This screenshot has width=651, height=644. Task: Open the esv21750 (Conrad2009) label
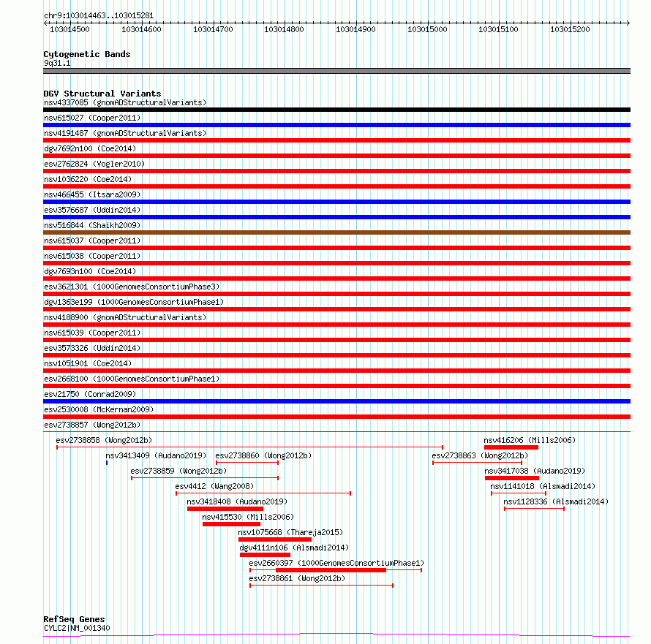click(x=90, y=394)
